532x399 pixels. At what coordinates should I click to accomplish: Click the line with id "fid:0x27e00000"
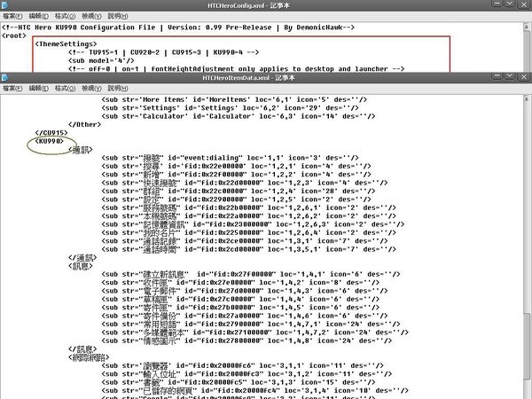pos(240,283)
